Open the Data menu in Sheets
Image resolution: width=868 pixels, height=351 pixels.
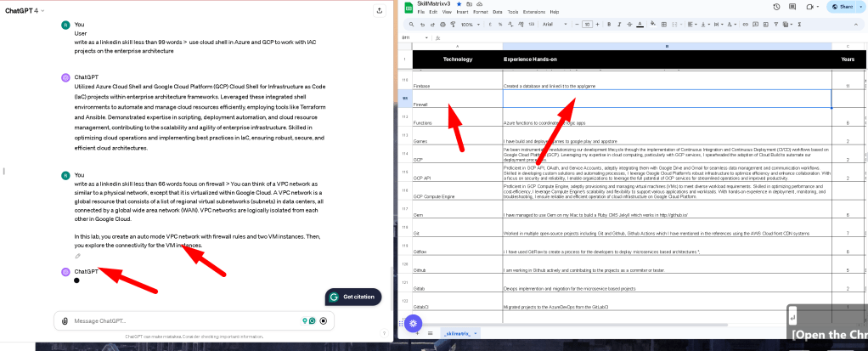[x=498, y=12]
